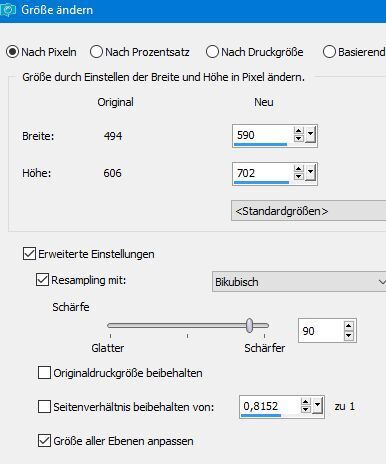Open the Standardgrößen dropdown
Image resolution: width=386 pixels, height=464 pixels.
[308, 211]
